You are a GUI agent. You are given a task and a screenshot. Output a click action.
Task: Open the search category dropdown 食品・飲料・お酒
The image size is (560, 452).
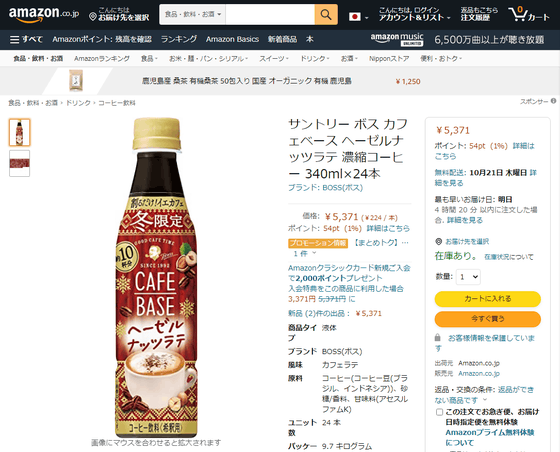[192, 15]
